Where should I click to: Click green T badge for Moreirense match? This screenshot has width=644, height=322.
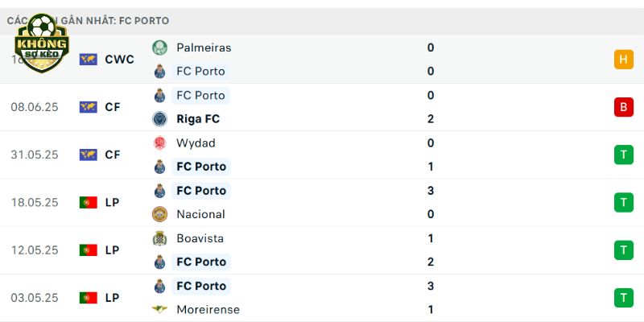[623, 298]
